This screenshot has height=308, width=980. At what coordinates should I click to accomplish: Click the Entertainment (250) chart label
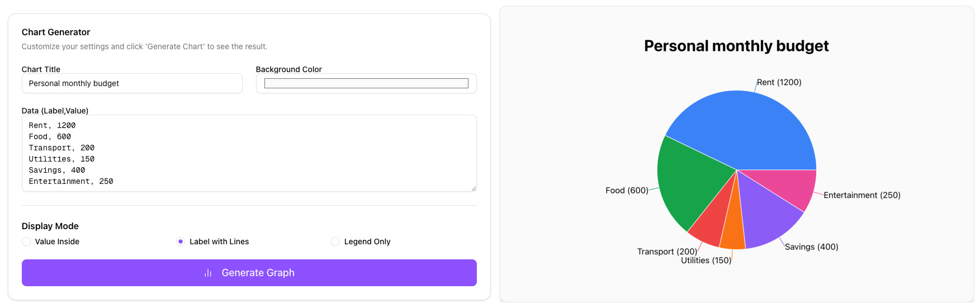(861, 195)
